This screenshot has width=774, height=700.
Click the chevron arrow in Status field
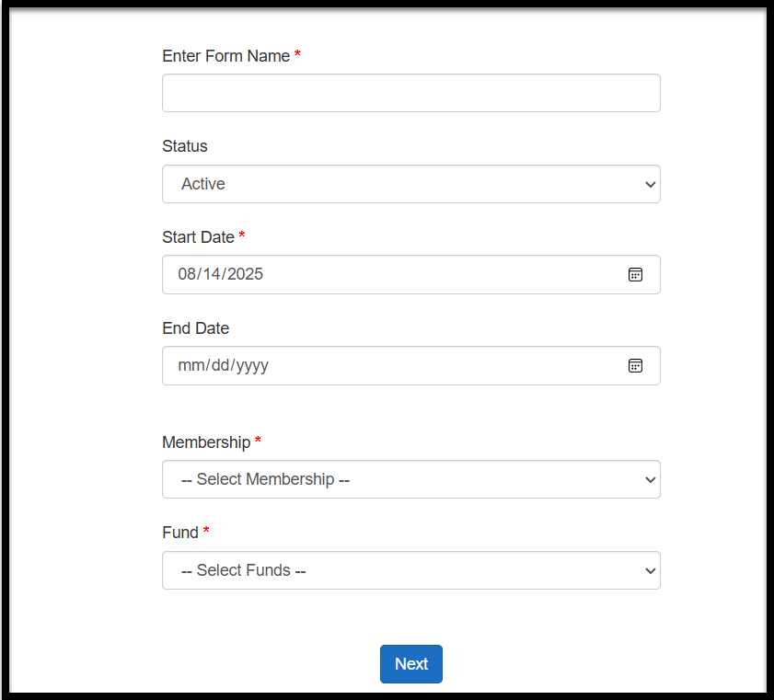point(650,185)
